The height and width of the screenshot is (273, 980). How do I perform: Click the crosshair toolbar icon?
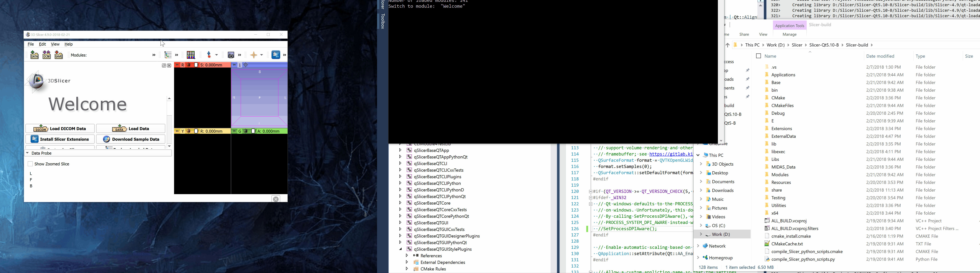point(254,55)
